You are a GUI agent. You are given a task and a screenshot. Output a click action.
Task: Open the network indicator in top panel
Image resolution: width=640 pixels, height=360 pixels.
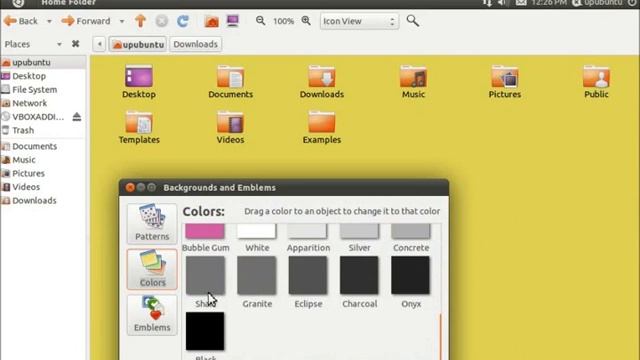pos(487,3)
